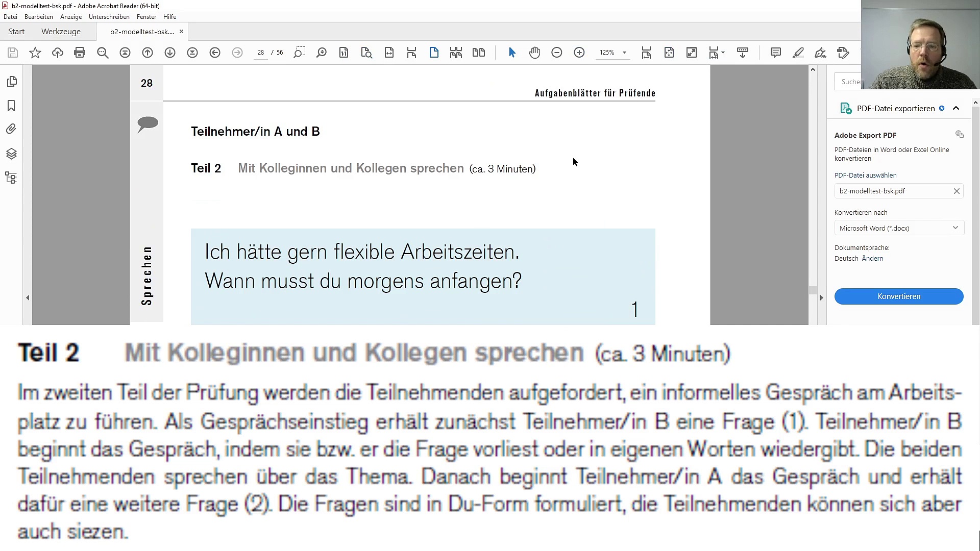Open the bookmarks panel in the sidebar
980x551 pixels.
tap(11, 106)
